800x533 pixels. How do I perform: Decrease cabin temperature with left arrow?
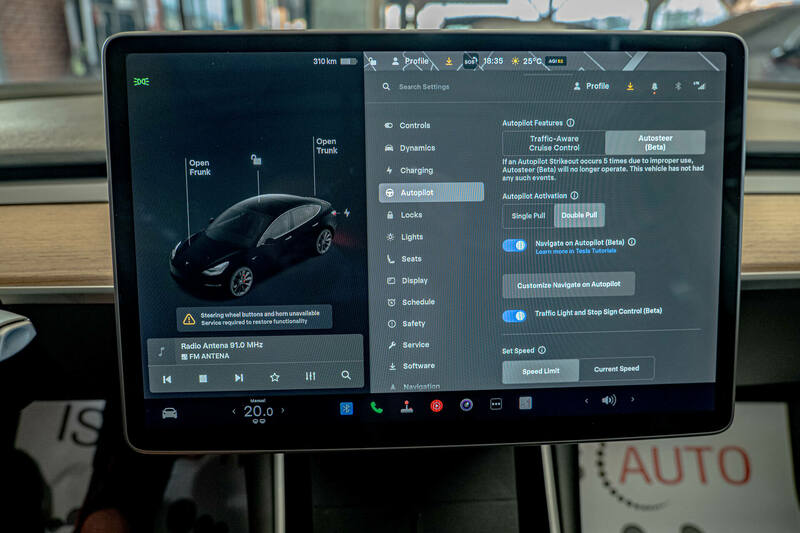(x=234, y=411)
